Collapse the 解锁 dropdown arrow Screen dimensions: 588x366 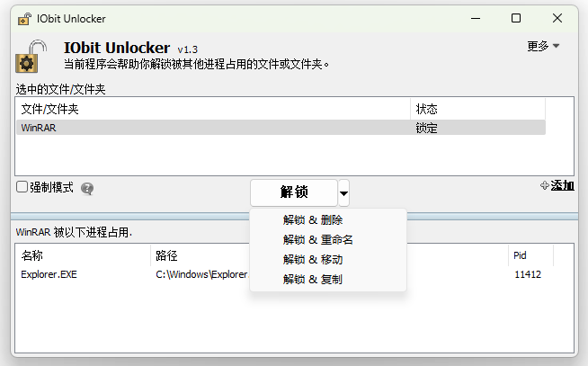pyautogui.click(x=343, y=193)
